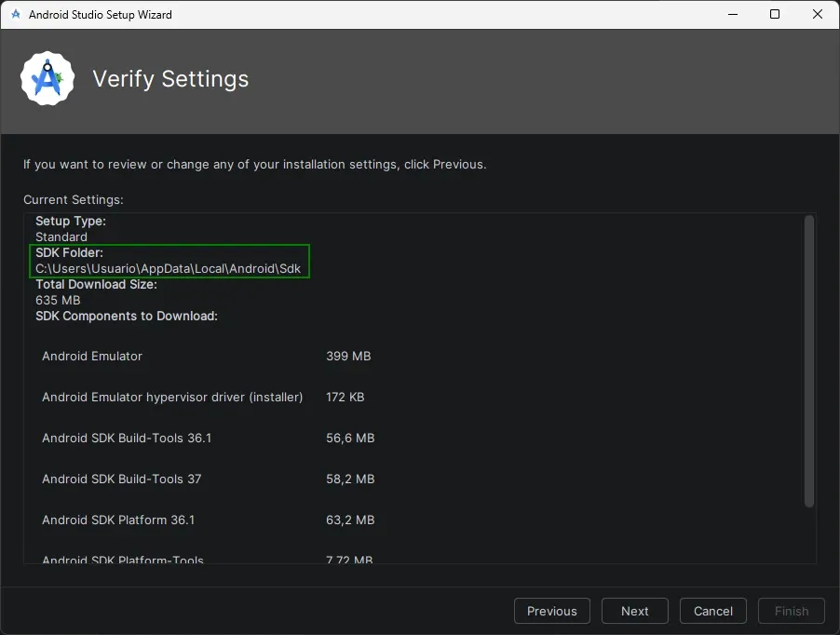This screenshot has height=635, width=840.
Task: Click the 'Setup Type:' heading
Action: [71, 221]
